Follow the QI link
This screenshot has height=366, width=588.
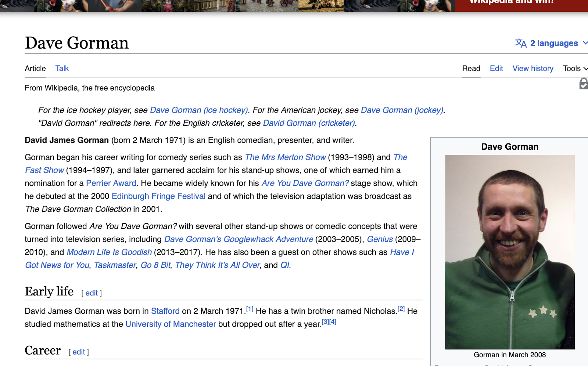tap(285, 265)
